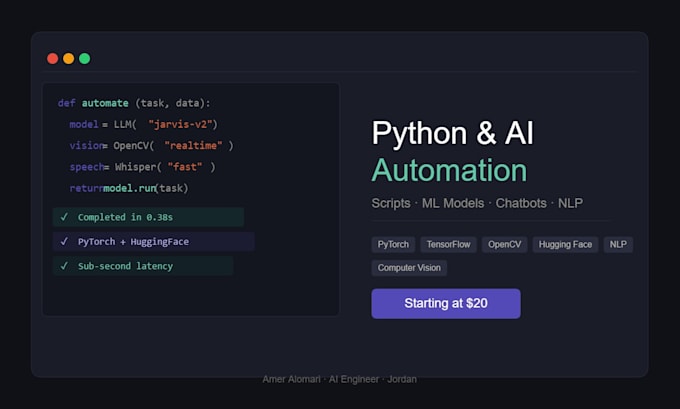Click the red close dot

pos(52,59)
